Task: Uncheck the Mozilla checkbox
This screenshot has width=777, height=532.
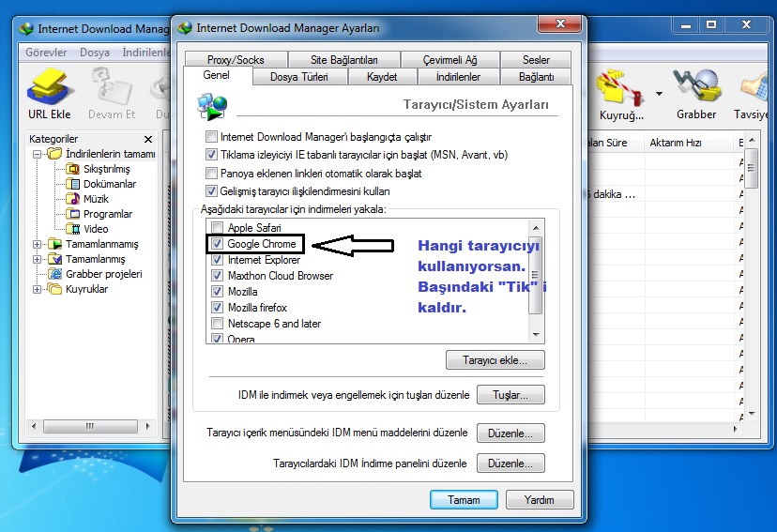Action: click(x=217, y=291)
